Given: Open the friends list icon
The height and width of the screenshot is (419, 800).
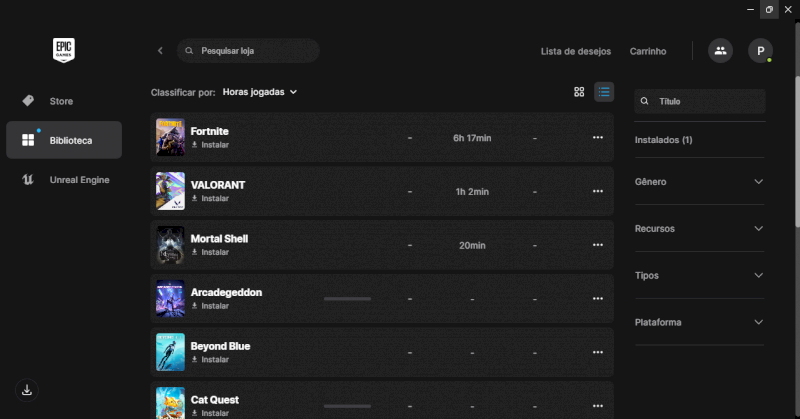Looking at the screenshot, I should 720,51.
